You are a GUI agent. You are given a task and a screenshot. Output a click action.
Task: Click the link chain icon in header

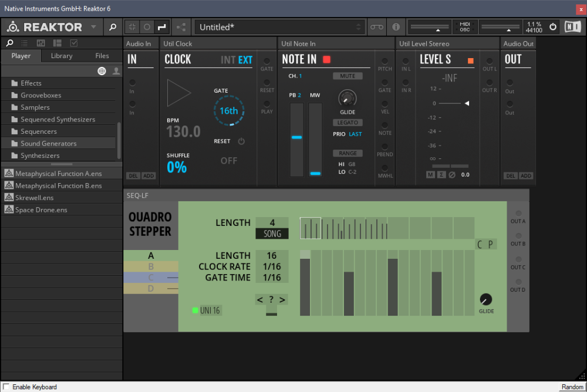coord(377,27)
